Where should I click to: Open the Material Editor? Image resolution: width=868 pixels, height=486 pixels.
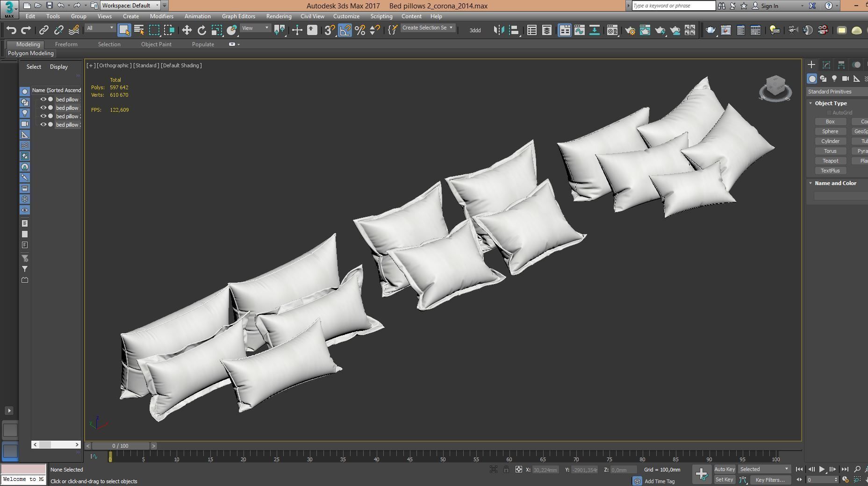pos(612,30)
